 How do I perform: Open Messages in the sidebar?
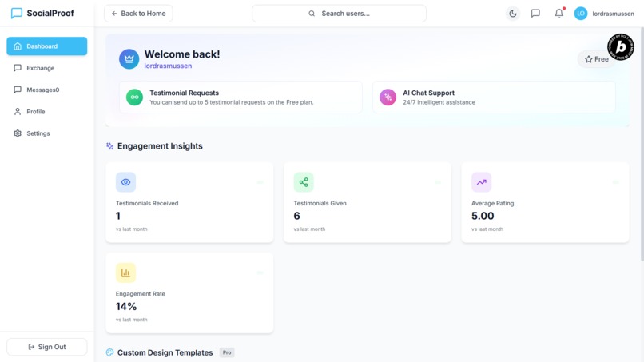(47, 90)
